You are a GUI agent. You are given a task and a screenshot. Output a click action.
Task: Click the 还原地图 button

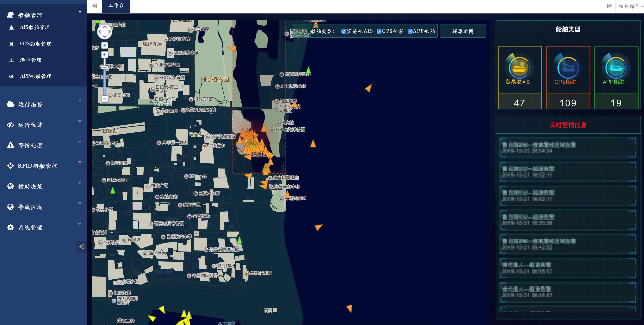[x=463, y=31]
